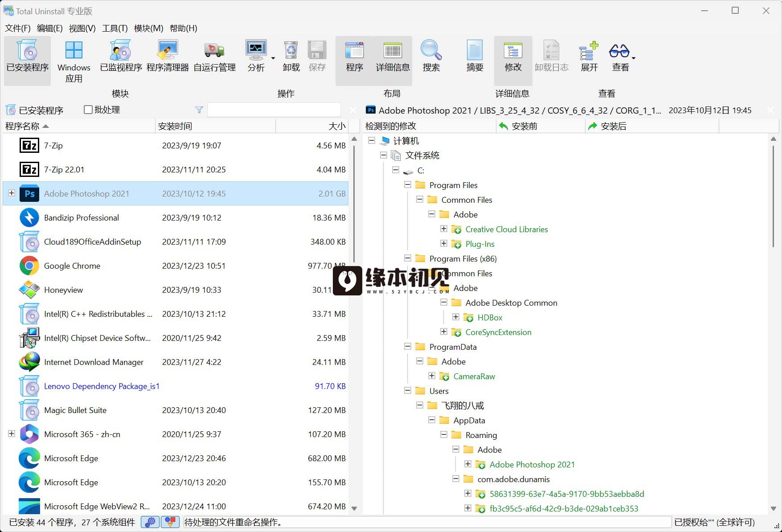The height and width of the screenshot is (532, 782).
Task: Click the gear icon in the status bar
Action: click(150, 522)
